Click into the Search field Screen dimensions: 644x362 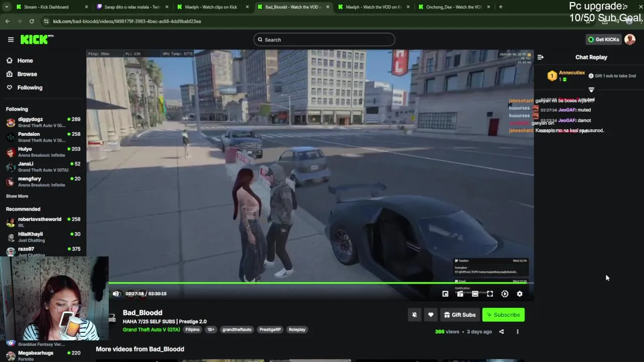tap(324, 40)
